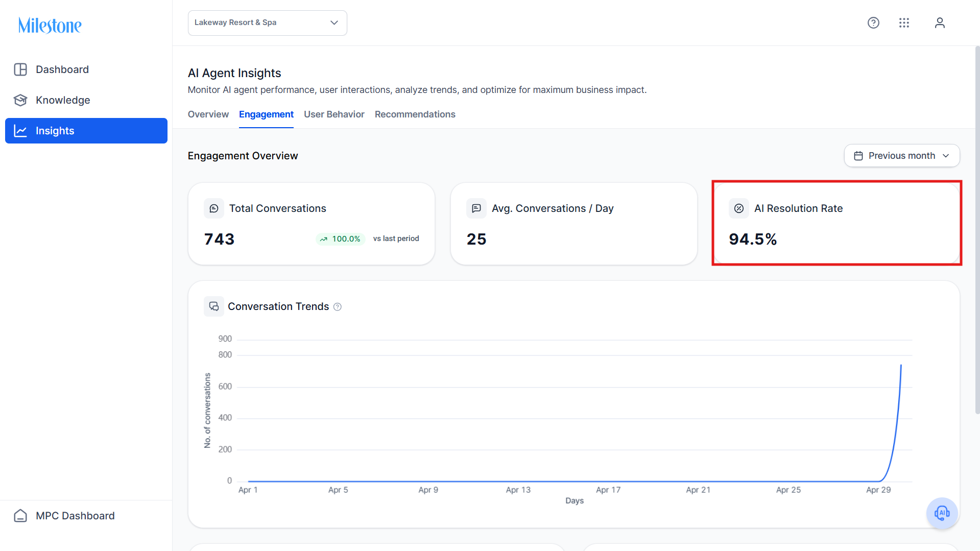Click the Avg. Conversations message icon
This screenshot has height=551, width=980.
(476, 208)
